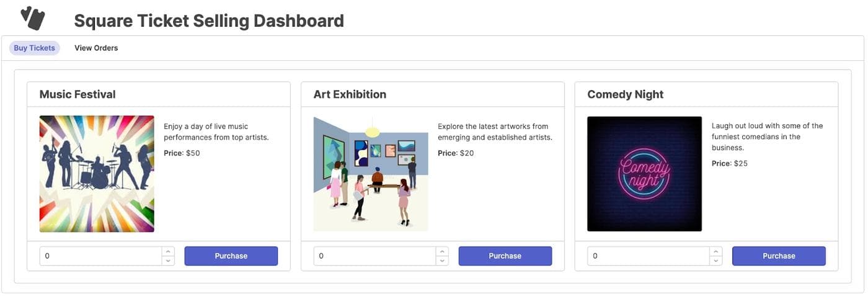This screenshot has width=868, height=296.
Task: Focus the Comedy Night quantity field
Action: click(x=647, y=256)
